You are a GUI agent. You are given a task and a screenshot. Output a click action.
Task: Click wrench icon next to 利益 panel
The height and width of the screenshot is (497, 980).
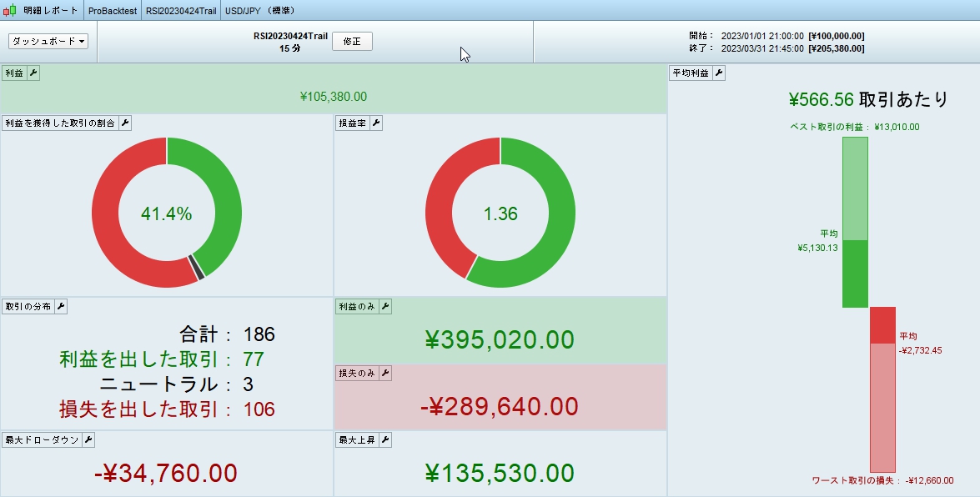33,73
